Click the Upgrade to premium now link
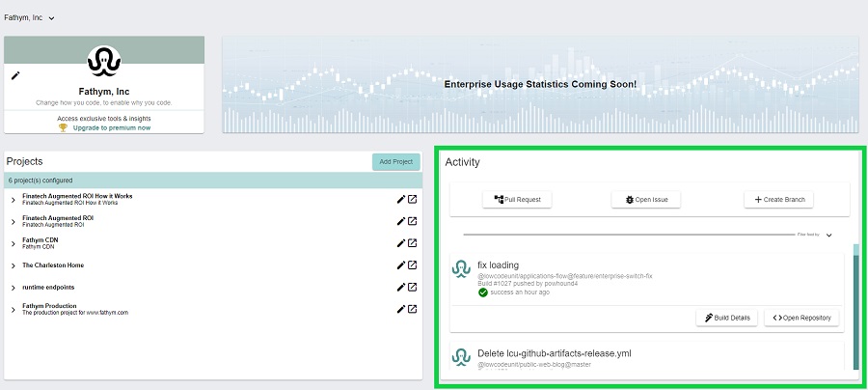Image resolution: width=868 pixels, height=390 pixels. tap(111, 127)
